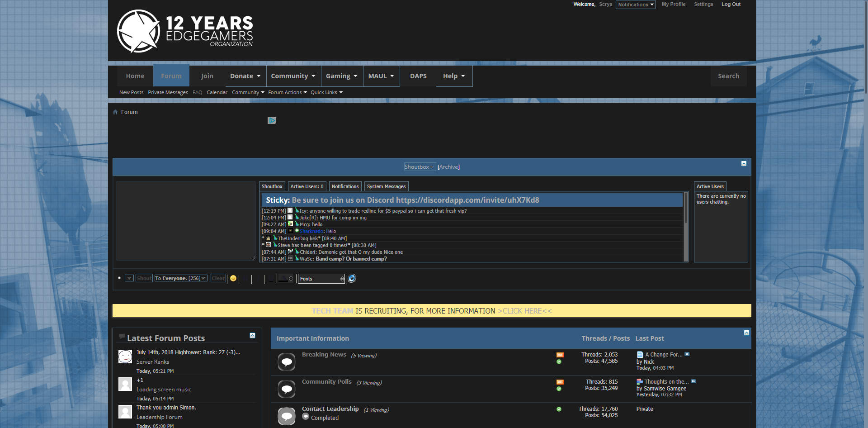Go to last post of "A Change For..."
The width and height of the screenshot is (868, 428).
[687, 354]
